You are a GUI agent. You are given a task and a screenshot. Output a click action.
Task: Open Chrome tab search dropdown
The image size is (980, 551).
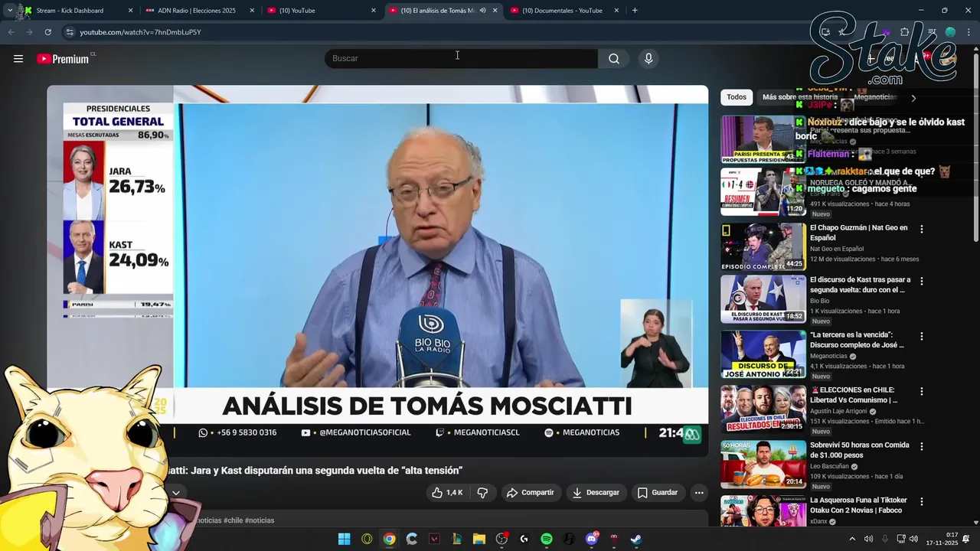(x=9, y=11)
